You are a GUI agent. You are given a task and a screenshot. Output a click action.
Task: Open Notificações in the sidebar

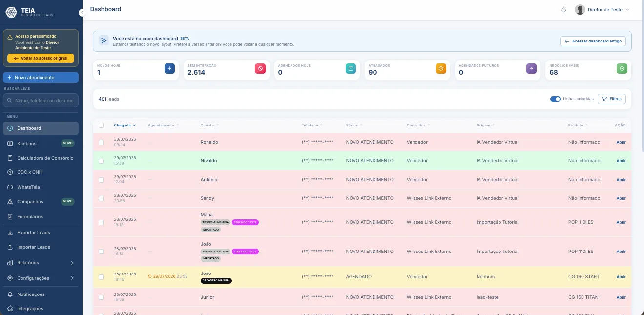[41, 294]
